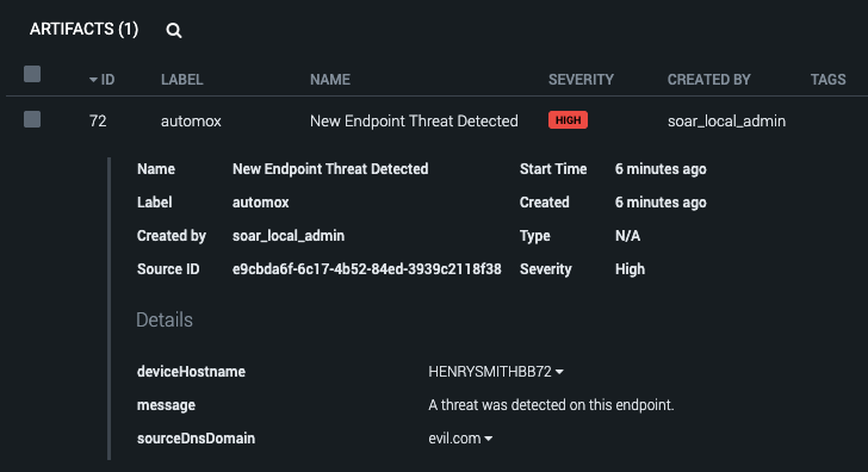Click the Start Time value 6 minutes ago

pos(660,169)
